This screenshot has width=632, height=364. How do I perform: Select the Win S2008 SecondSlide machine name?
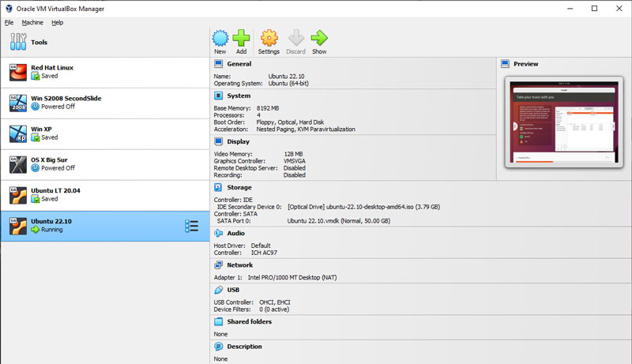coord(66,98)
